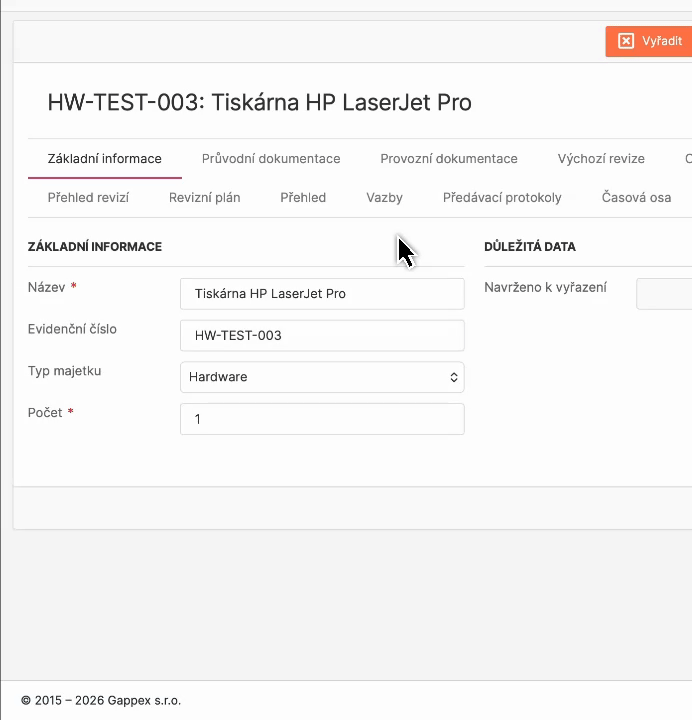
Task: View the Časová osa tab
Action: 636,197
